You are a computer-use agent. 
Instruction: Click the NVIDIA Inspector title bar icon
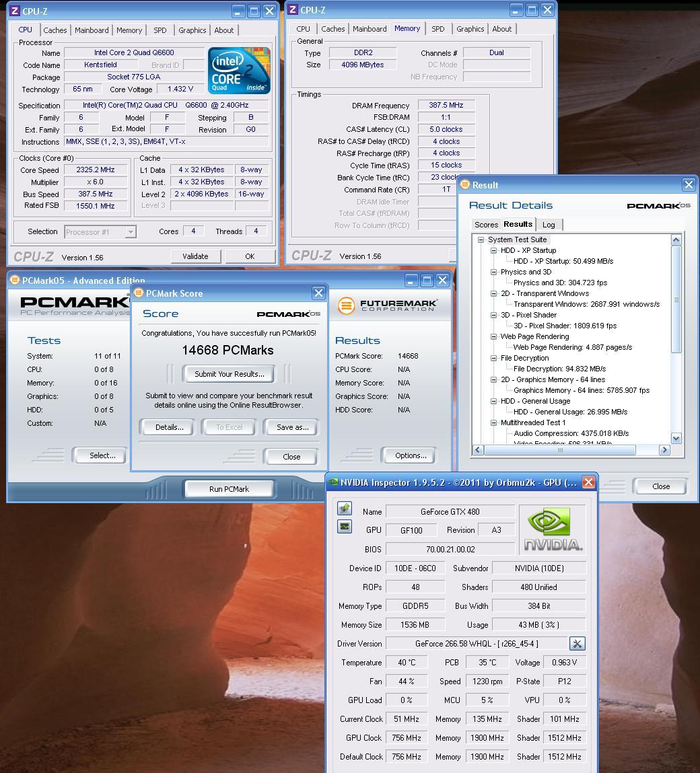coord(333,482)
